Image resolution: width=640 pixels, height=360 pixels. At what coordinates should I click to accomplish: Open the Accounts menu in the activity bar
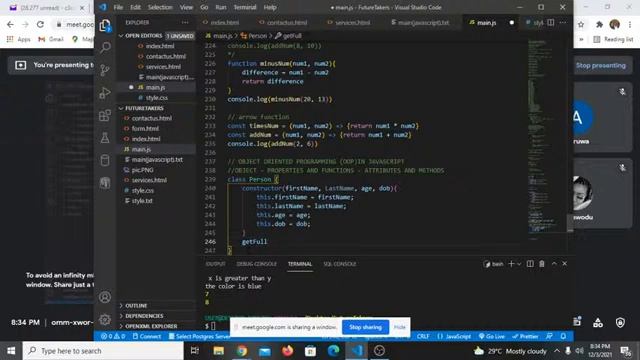(x=105, y=297)
